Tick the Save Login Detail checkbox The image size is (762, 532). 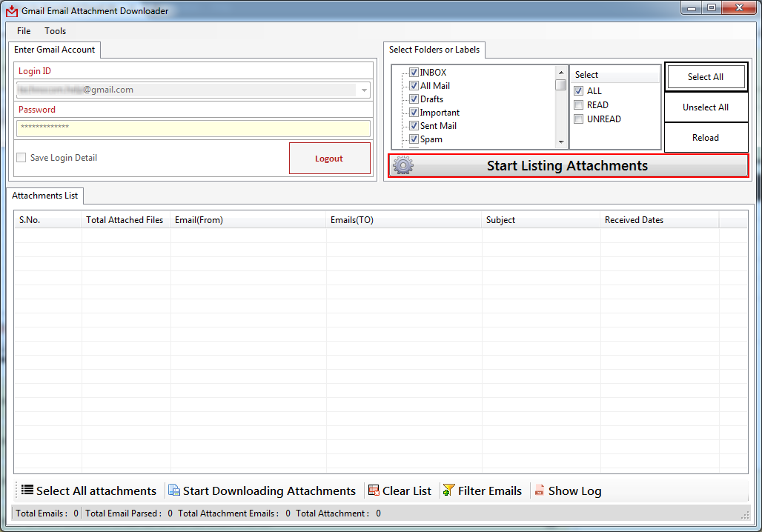21,157
